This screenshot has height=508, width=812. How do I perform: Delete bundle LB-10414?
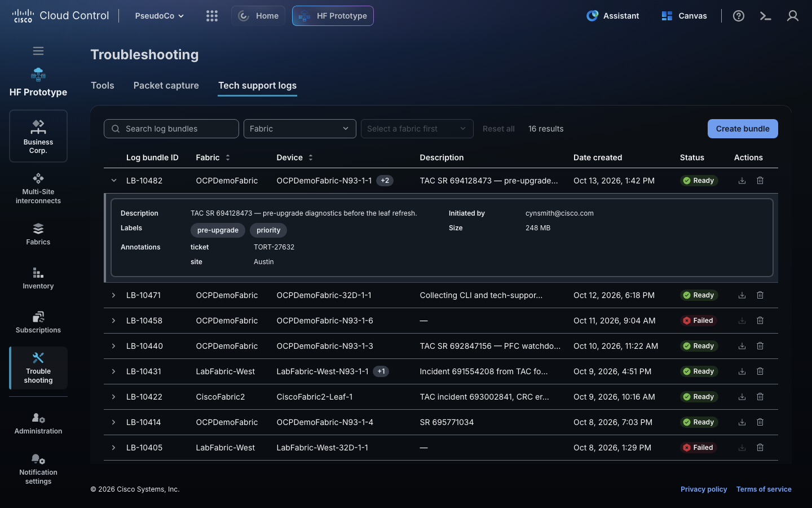(x=760, y=422)
